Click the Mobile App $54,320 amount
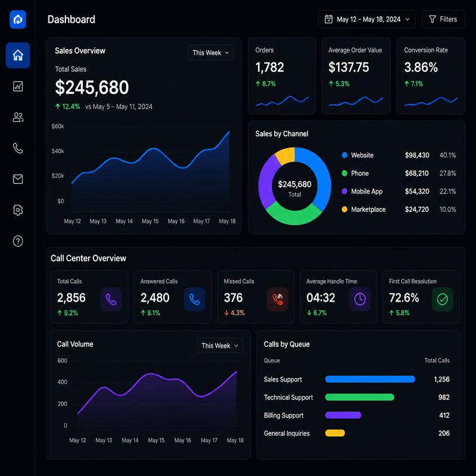This screenshot has width=476, height=476. tap(417, 191)
